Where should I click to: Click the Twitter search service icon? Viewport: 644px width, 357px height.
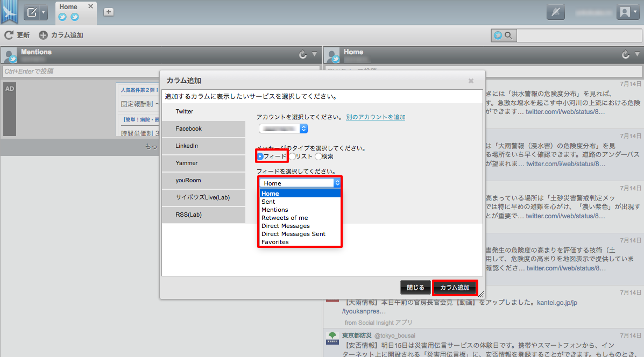click(x=498, y=35)
